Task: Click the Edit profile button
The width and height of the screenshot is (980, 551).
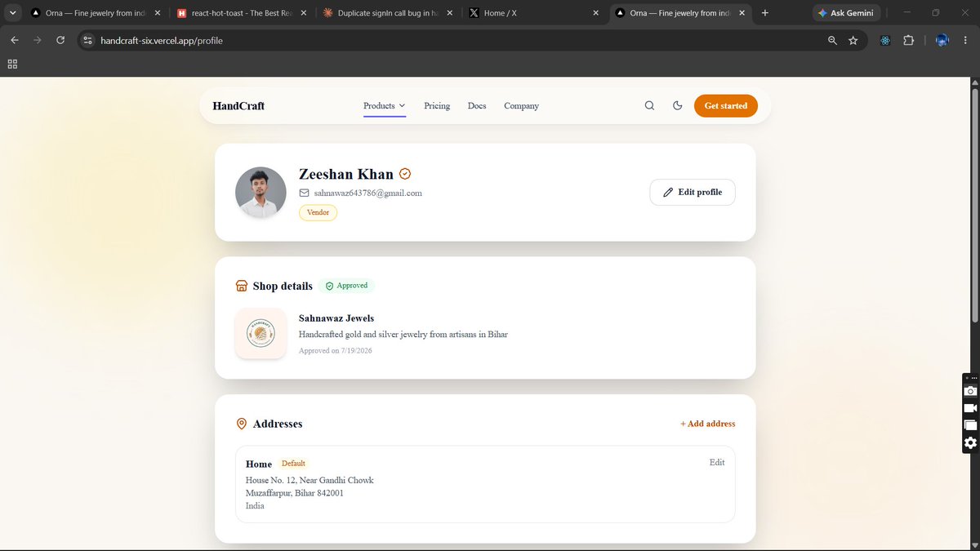Action: pyautogui.click(x=693, y=192)
